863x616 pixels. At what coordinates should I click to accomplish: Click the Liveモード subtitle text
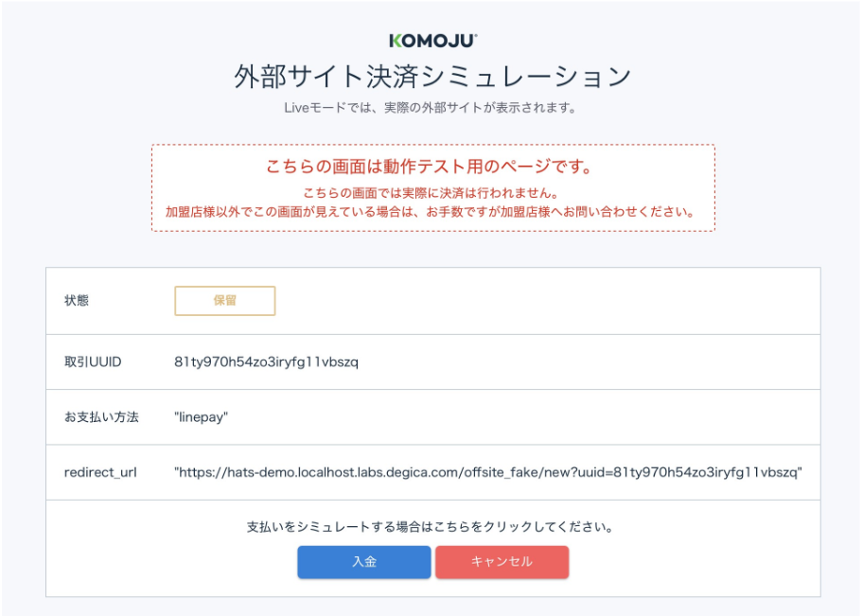pyautogui.click(x=431, y=108)
